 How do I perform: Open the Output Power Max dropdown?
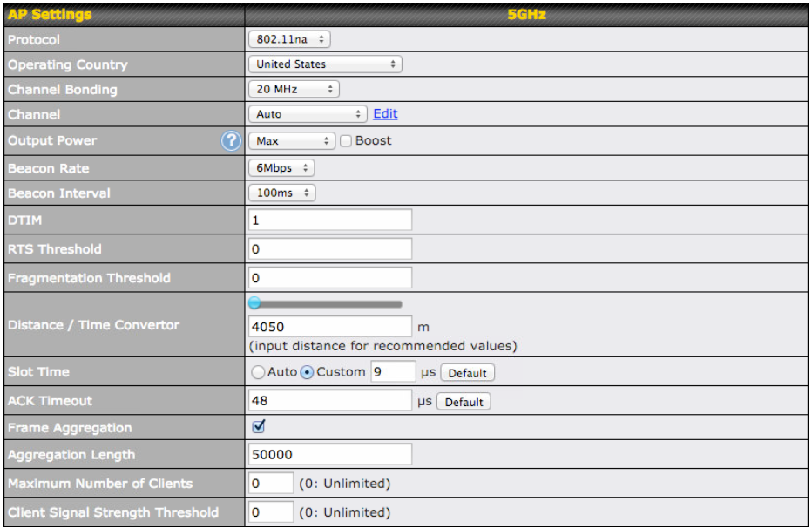(292, 141)
